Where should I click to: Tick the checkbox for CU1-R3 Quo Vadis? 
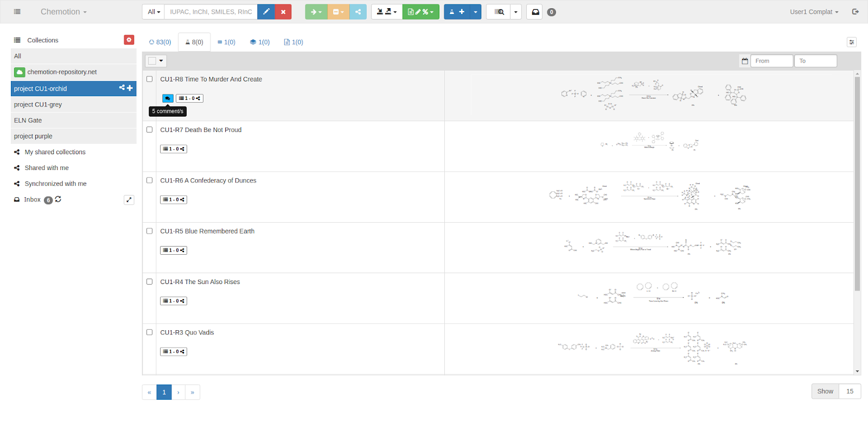(x=150, y=332)
